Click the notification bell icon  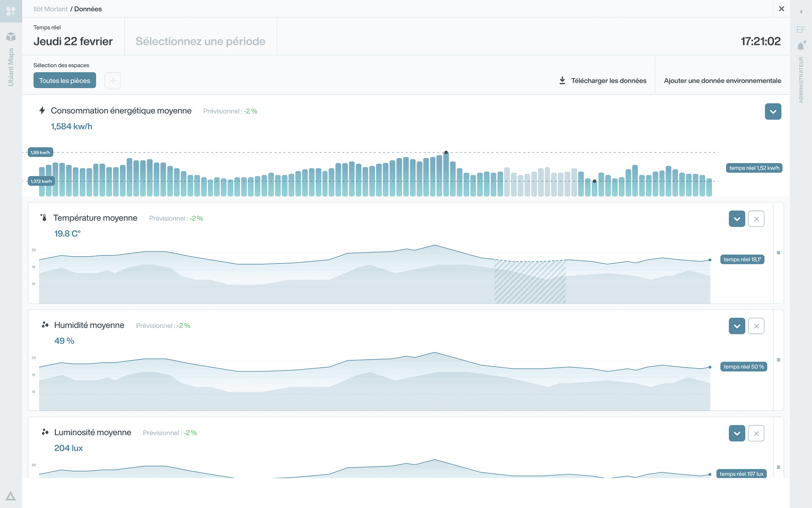(801, 46)
